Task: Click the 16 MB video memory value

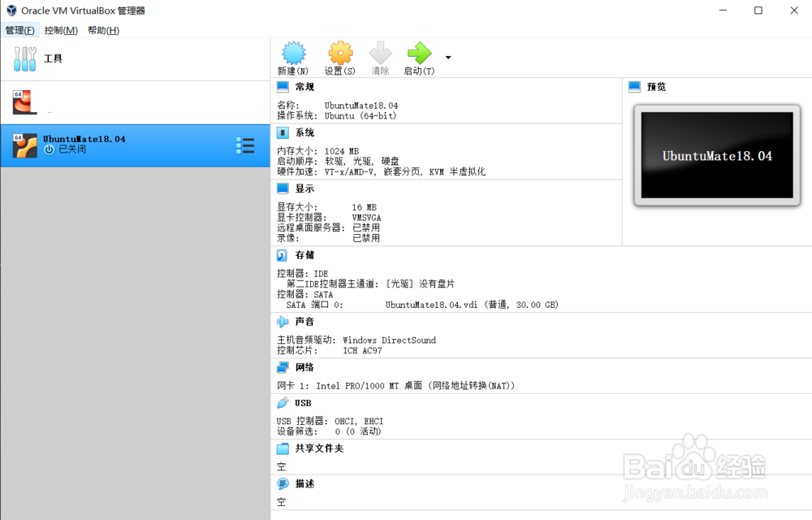Action: click(364, 207)
